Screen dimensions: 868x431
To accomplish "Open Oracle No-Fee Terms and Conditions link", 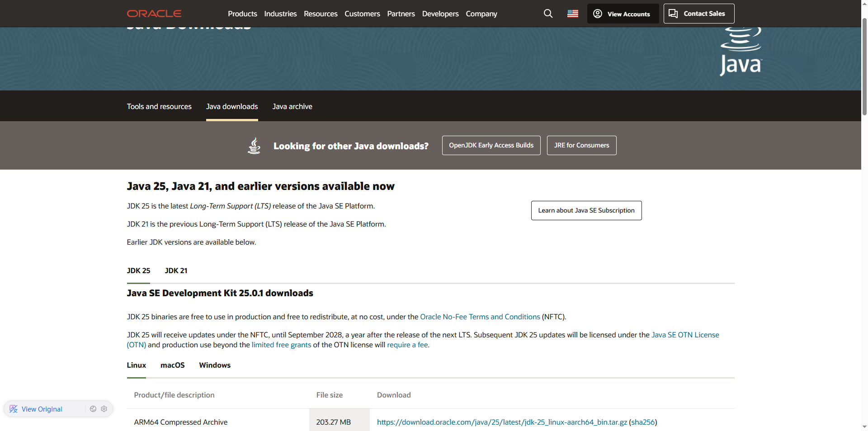I will [x=480, y=317].
